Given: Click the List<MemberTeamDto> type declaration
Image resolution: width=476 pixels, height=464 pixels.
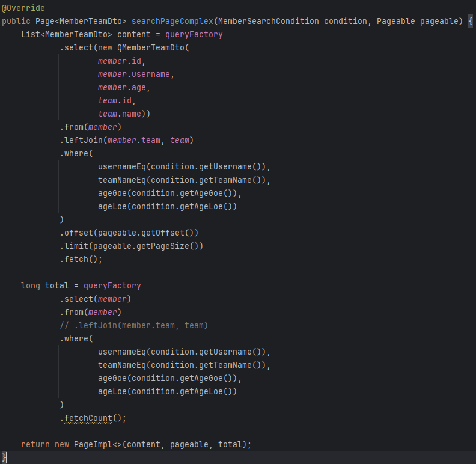Looking at the screenshot, I should tap(67, 35).
